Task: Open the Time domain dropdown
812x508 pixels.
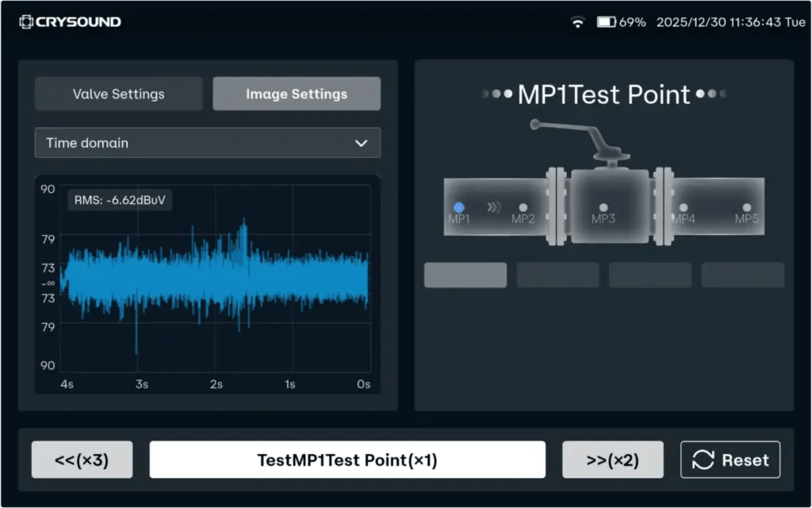Action: tap(207, 143)
